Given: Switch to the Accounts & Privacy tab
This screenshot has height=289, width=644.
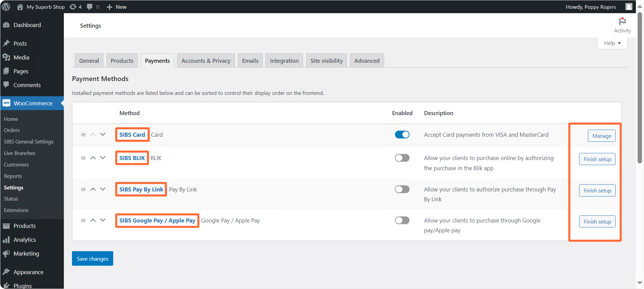Looking at the screenshot, I should (x=205, y=61).
